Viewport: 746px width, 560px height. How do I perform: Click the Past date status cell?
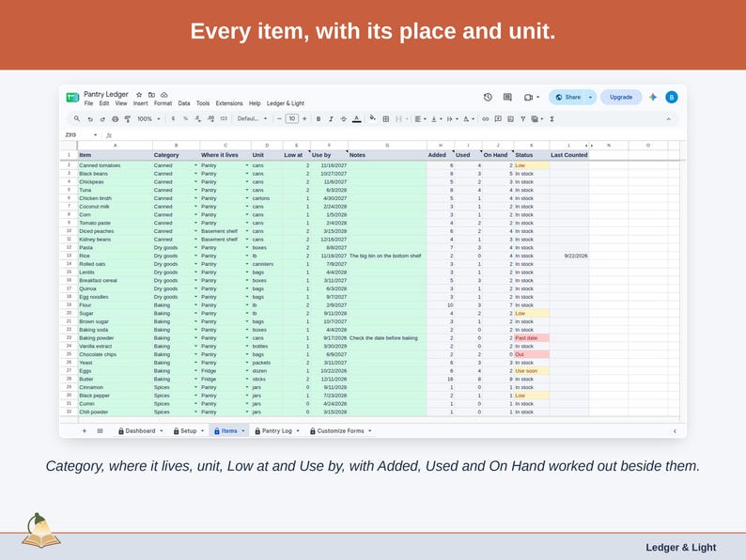[532, 338]
